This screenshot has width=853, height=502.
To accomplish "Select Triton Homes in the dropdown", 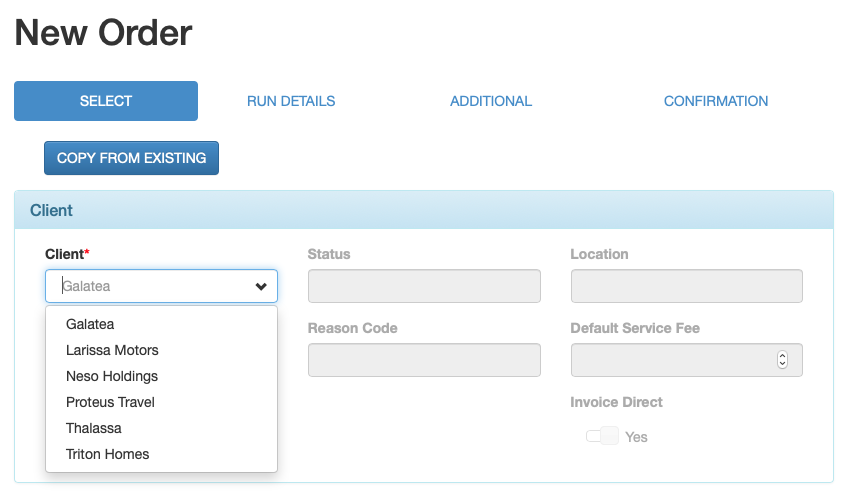I will pyautogui.click(x=107, y=454).
